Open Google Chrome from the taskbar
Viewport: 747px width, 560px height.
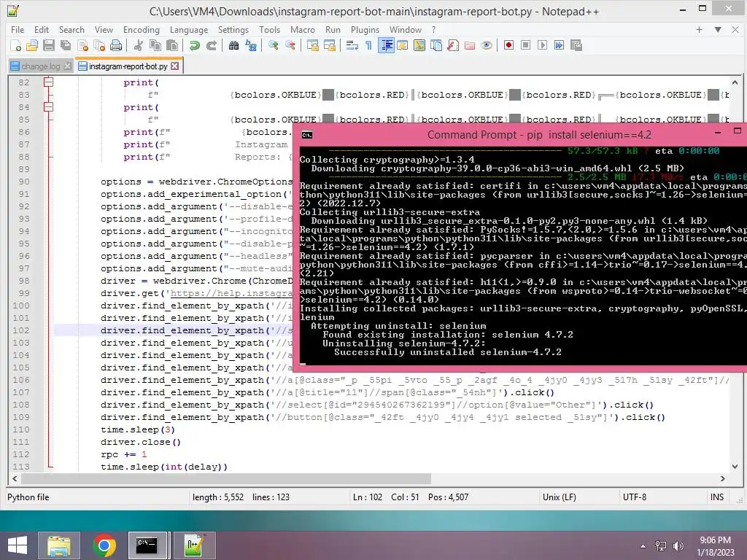click(x=104, y=545)
